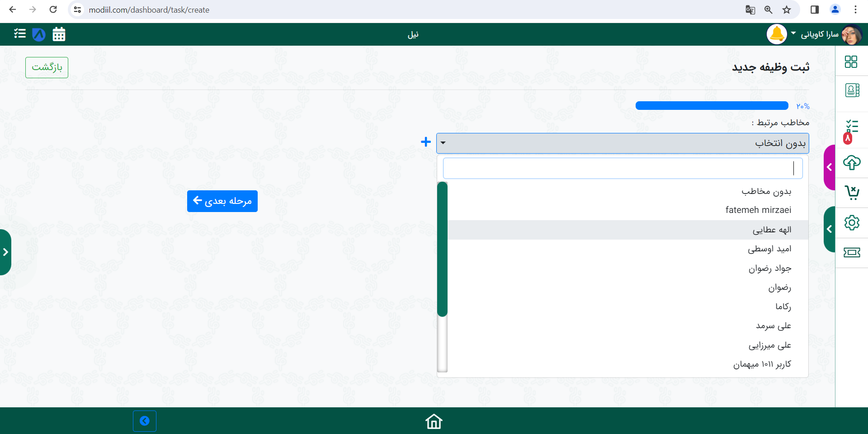868x434 pixels.
Task: Click the cloud upload sidebar icon
Action: 852,163
